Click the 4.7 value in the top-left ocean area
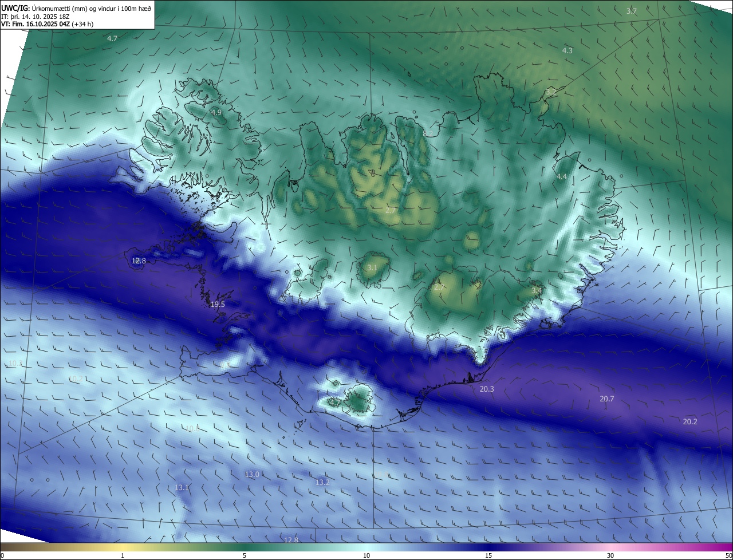The image size is (733, 560). (112, 38)
